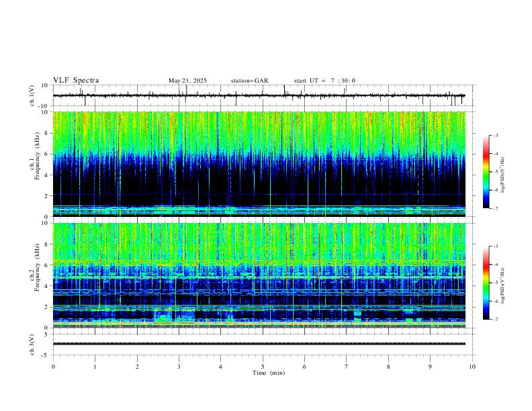Viewport: 532px width, 411px height.
Task: Click the "station=GAK" header label
Action: [x=249, y=81]
